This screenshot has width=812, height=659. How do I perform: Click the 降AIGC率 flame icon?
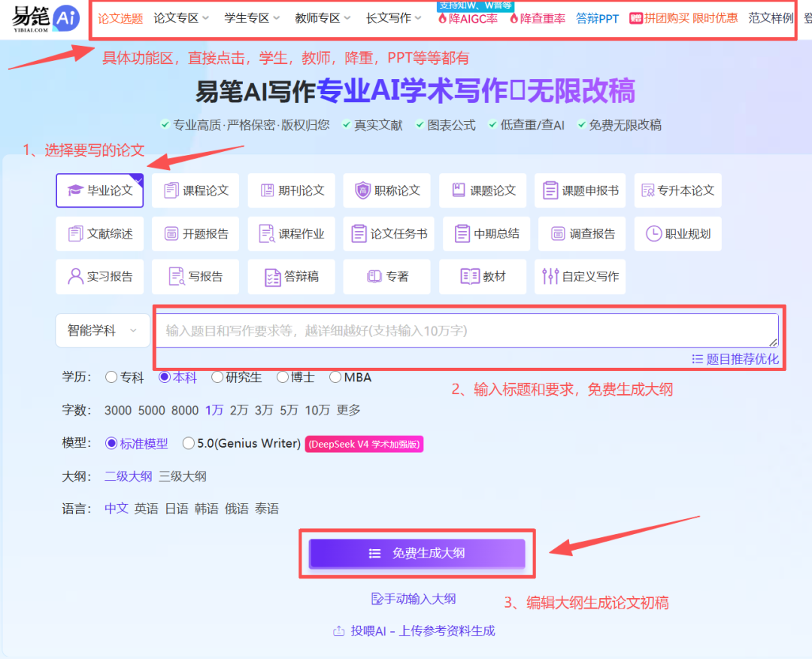coord(442,19)
